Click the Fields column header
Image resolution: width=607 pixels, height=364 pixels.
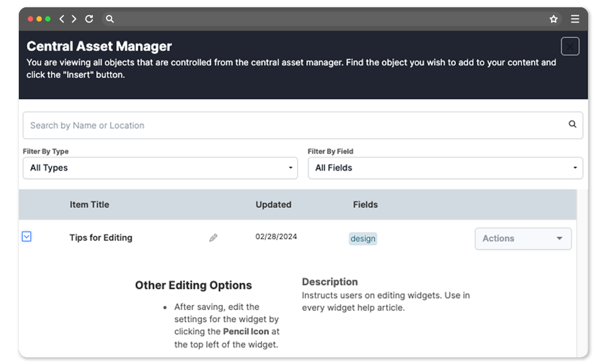[x=365, y=204]
